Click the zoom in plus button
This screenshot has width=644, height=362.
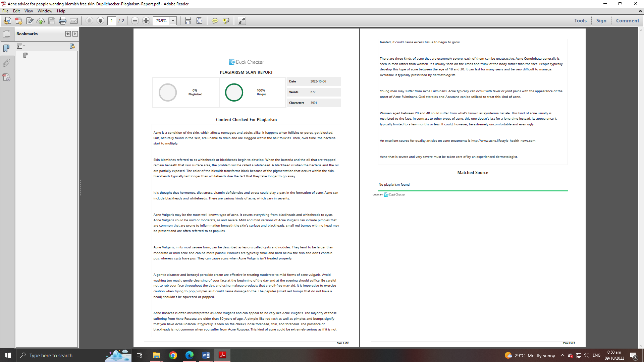[146, 21]
